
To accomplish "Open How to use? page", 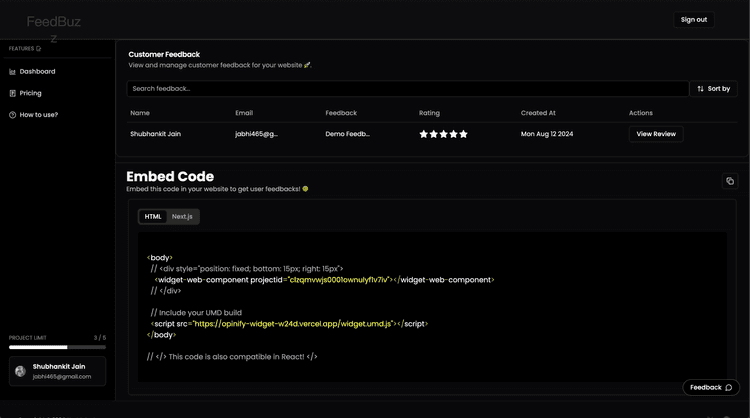I will point(33,115).
